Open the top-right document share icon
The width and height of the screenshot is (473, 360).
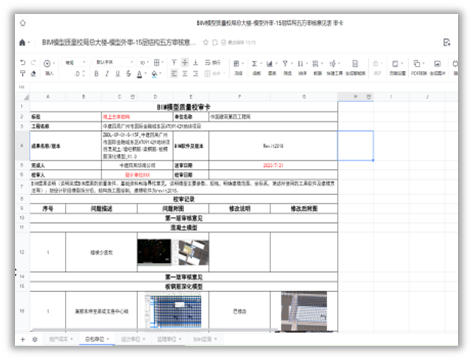click(x=447, y=42)
